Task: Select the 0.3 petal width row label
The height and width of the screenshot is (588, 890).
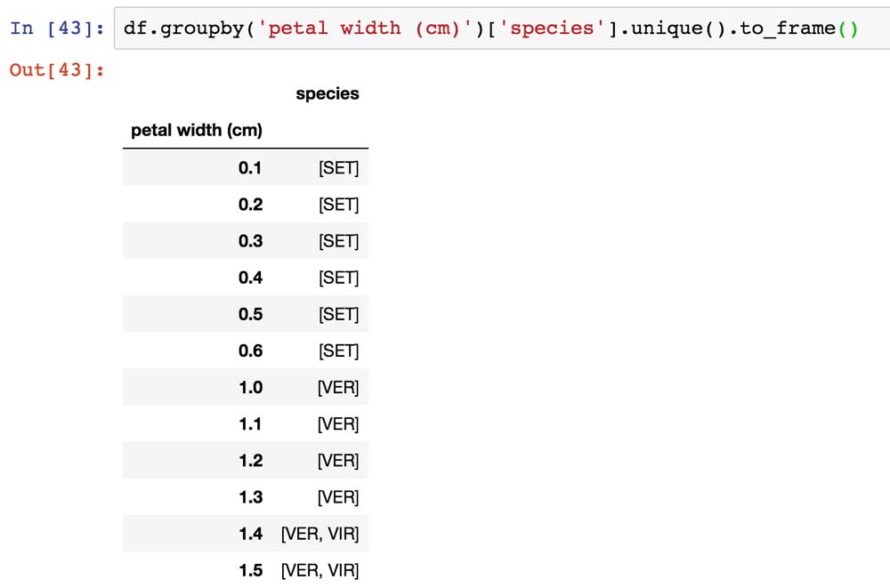Action: coord(250,241)
